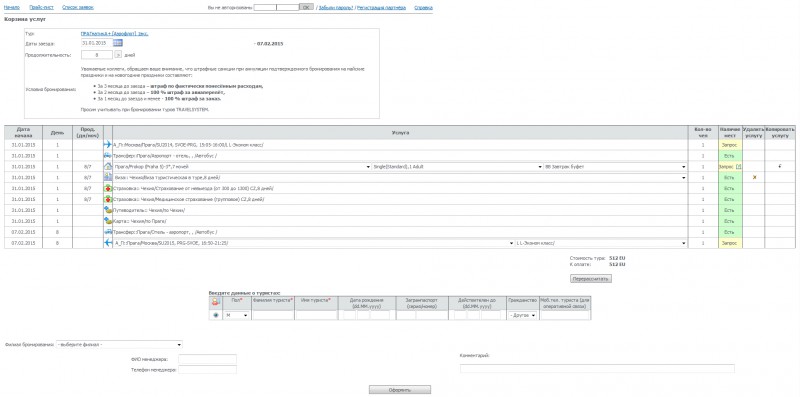Image resolution: width=800 pixels, height=397 pixels.
Task: Open the booking branch selection dropdown
Action: [x=119, y=344]
